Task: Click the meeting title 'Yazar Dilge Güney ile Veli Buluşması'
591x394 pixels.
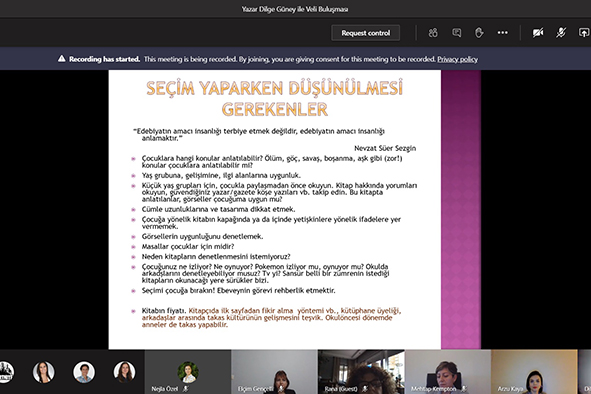Action: (x=295, y=9)
